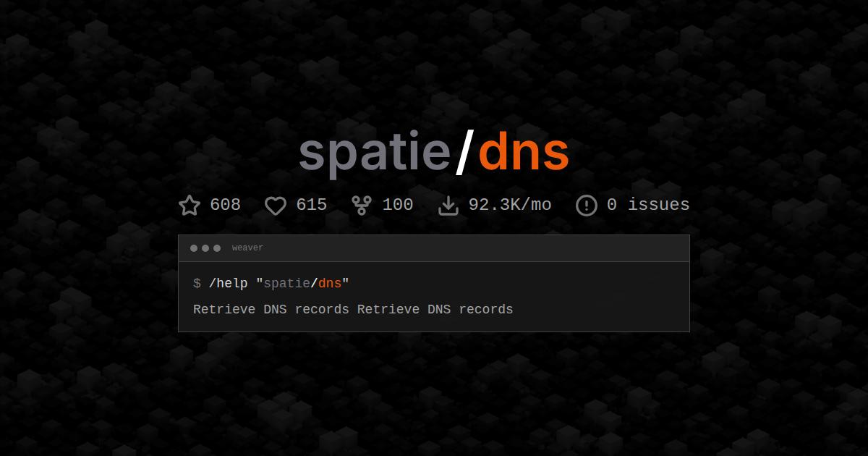Image resolution: width=868 pixels, height=456 pixels.
Task: Click the weaver terminal title
Action: click(247, 248)
